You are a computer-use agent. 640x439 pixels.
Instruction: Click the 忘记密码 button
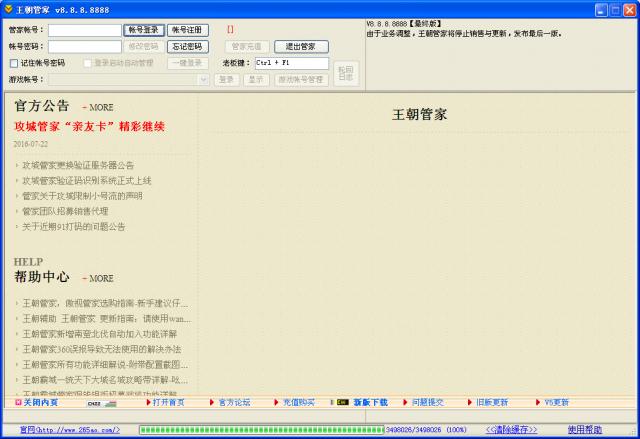(187, 47)
